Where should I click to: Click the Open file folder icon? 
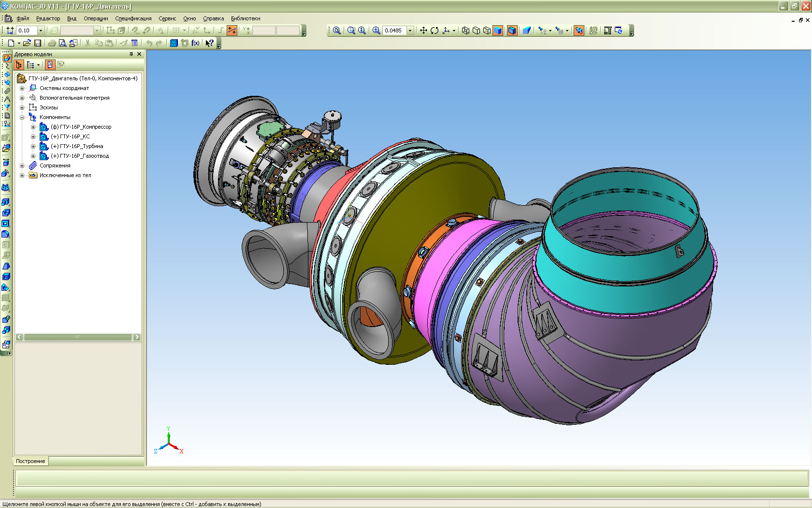click(27, 43)
